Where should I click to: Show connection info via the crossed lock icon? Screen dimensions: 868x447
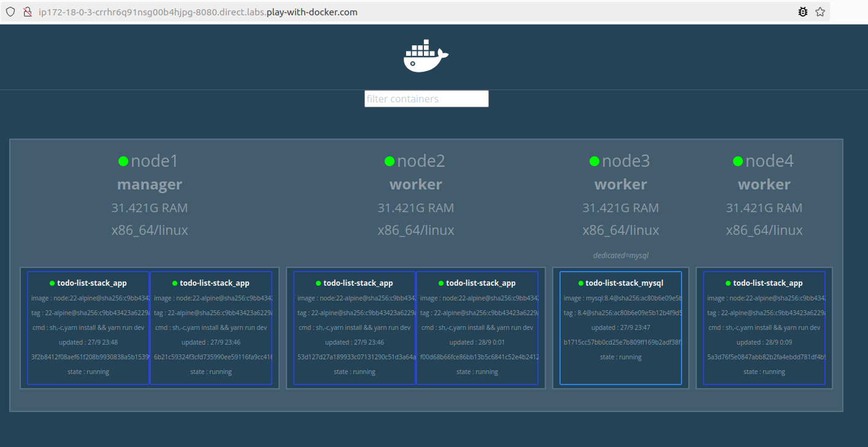click(x=27, y=12)
